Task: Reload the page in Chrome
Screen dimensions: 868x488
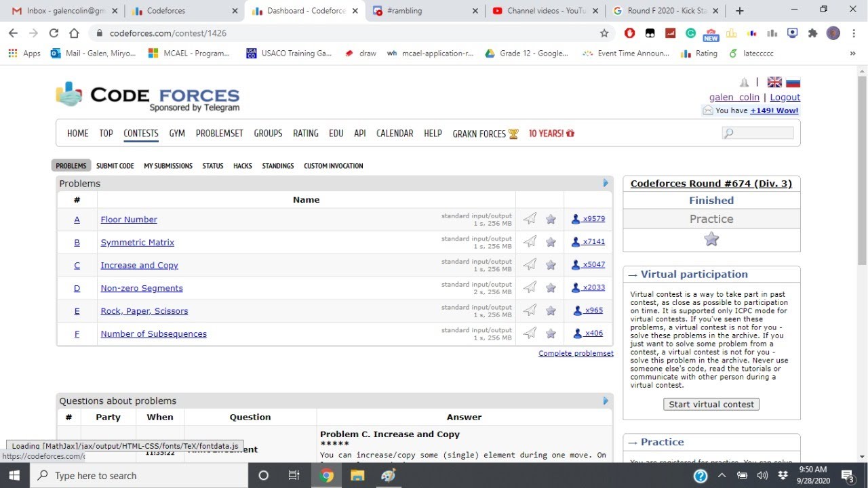Action: [54, 33]
